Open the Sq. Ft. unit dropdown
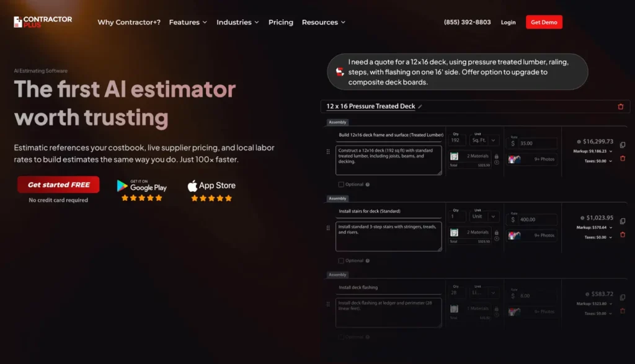Screen dimensions: 635x364 484,140
